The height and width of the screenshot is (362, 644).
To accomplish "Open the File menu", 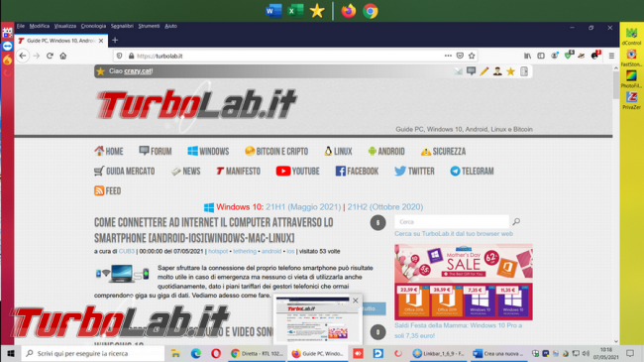I will click(x=21, y=26).
